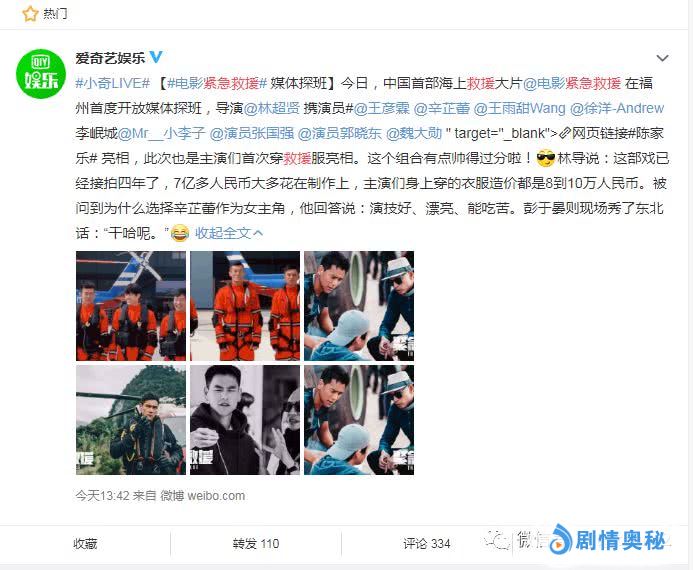
Task: Expand the post options chevron
Action: pos(662,58)
